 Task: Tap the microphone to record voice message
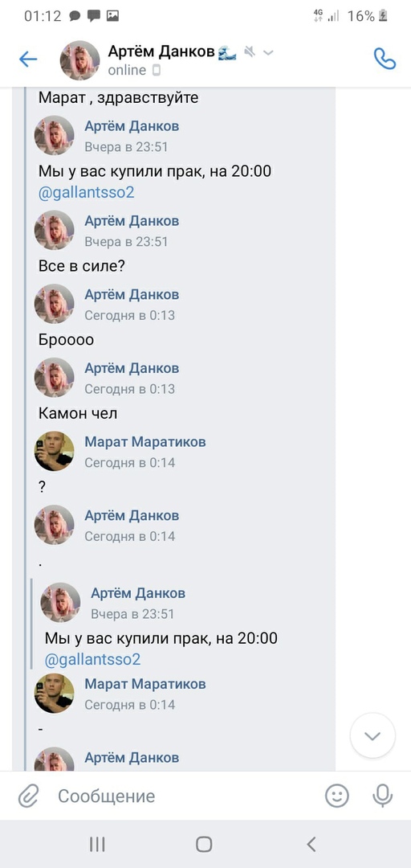pos(382,796)
